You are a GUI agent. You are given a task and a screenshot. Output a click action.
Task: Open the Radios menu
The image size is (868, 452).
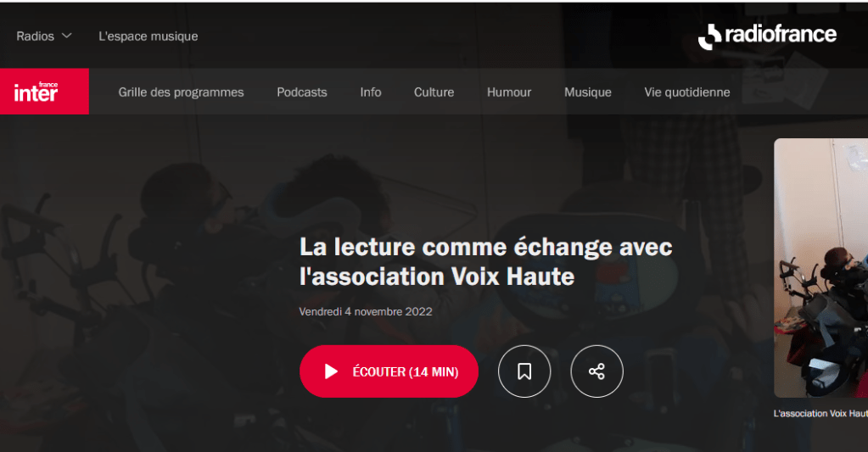[x=44, y=36]
